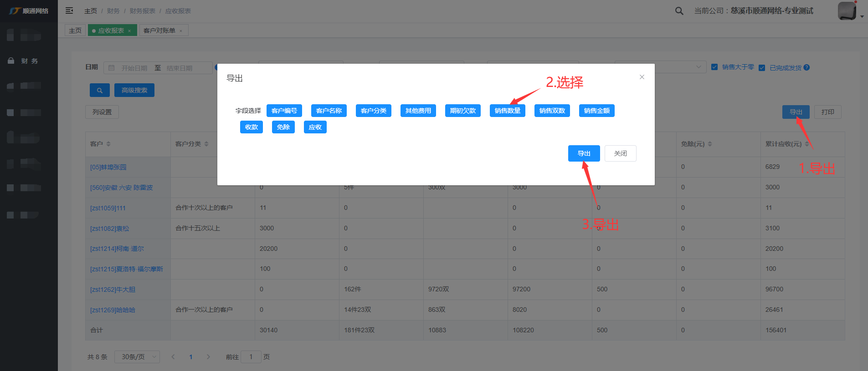
Task: Open the filter dropdown left of 销售大于零
Action: click(660, 67)
